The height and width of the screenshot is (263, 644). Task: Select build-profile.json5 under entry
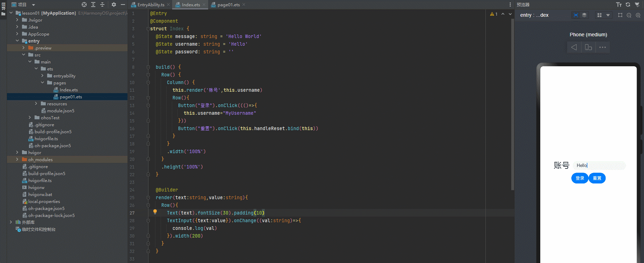coord(53,132)
